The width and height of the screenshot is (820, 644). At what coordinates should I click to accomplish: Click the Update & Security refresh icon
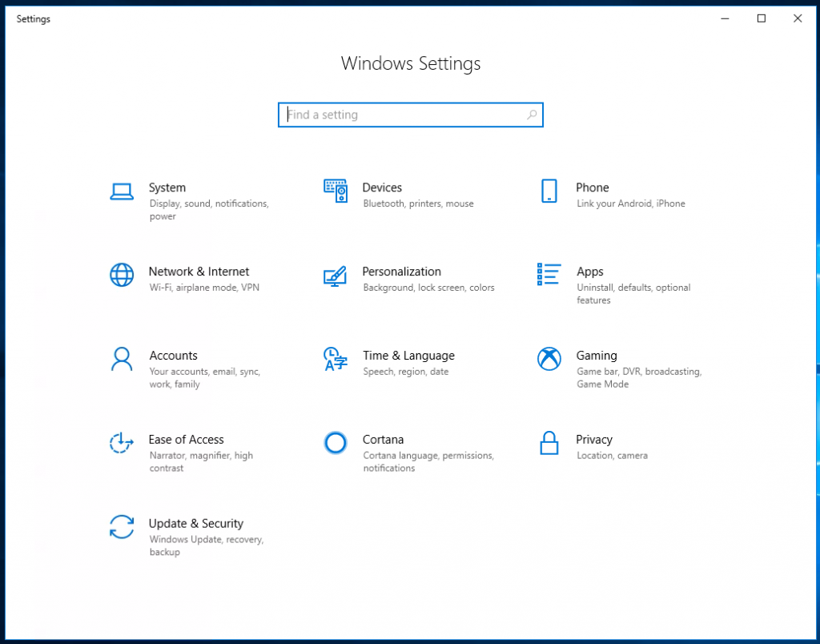coord(121,527)
